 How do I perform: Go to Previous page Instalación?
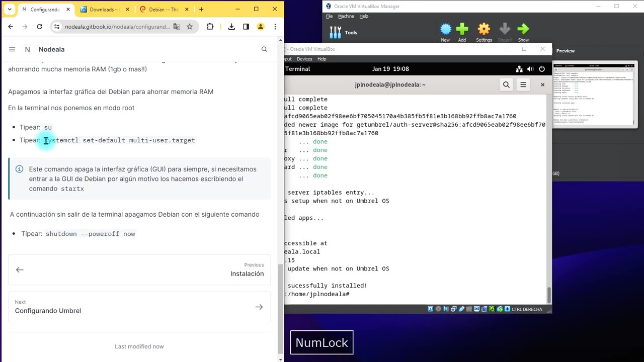click(139, 270)
